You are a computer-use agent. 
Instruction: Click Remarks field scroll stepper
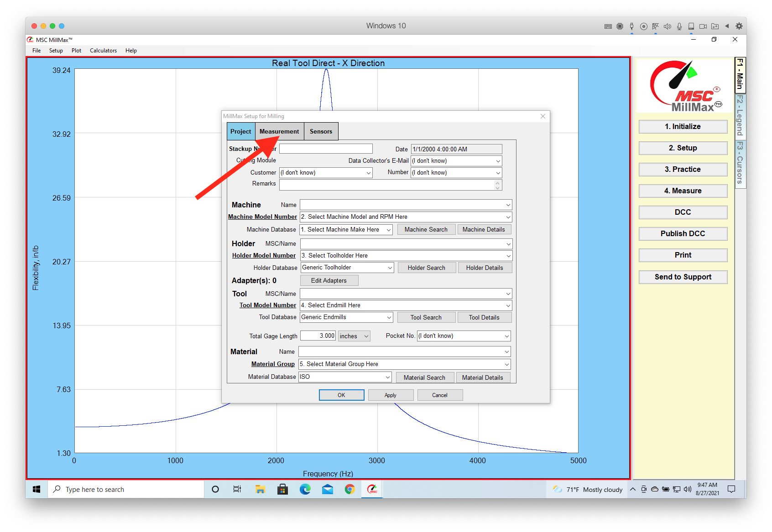(498, 185)
